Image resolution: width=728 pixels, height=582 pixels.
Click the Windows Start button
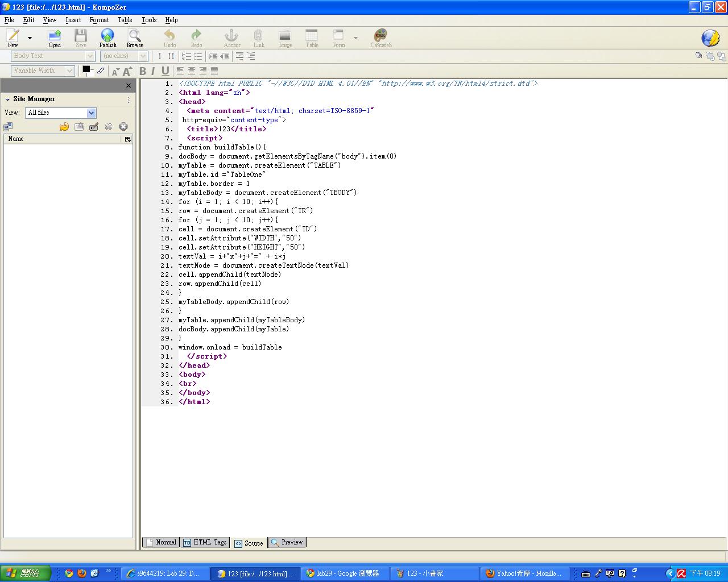[x=25, y=573]
